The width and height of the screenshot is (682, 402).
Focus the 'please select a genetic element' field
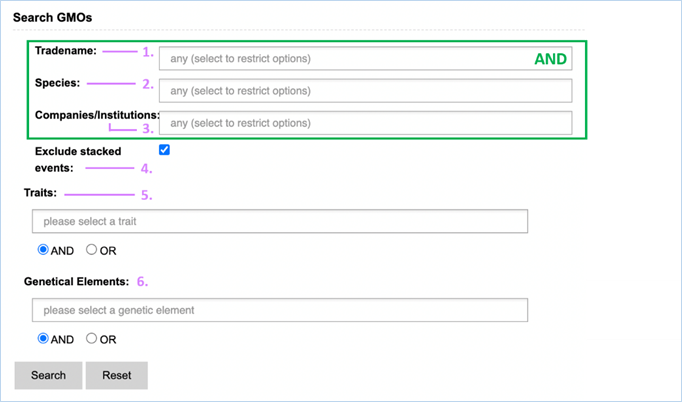pyautogui.click(x=279, y=310)
